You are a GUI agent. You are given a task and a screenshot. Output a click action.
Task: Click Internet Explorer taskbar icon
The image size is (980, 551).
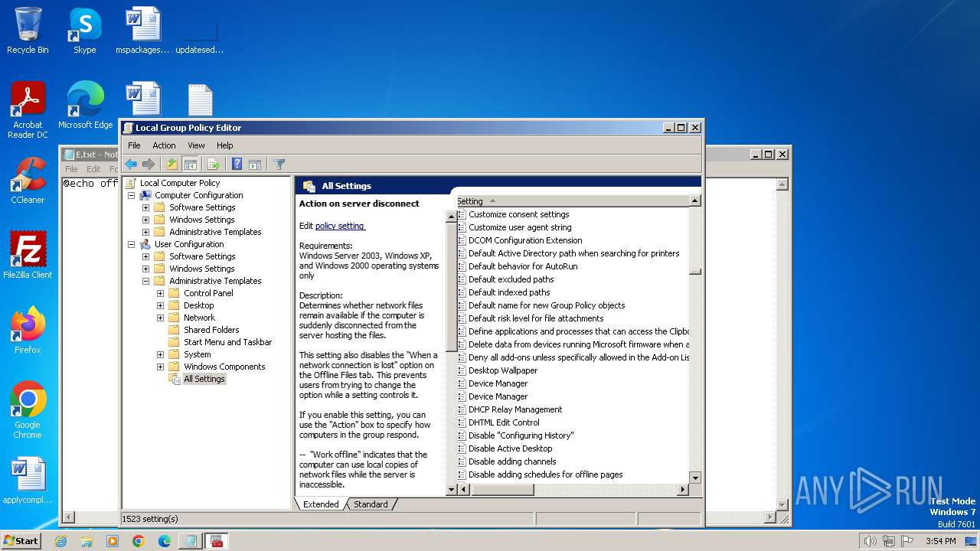point(61,541)
